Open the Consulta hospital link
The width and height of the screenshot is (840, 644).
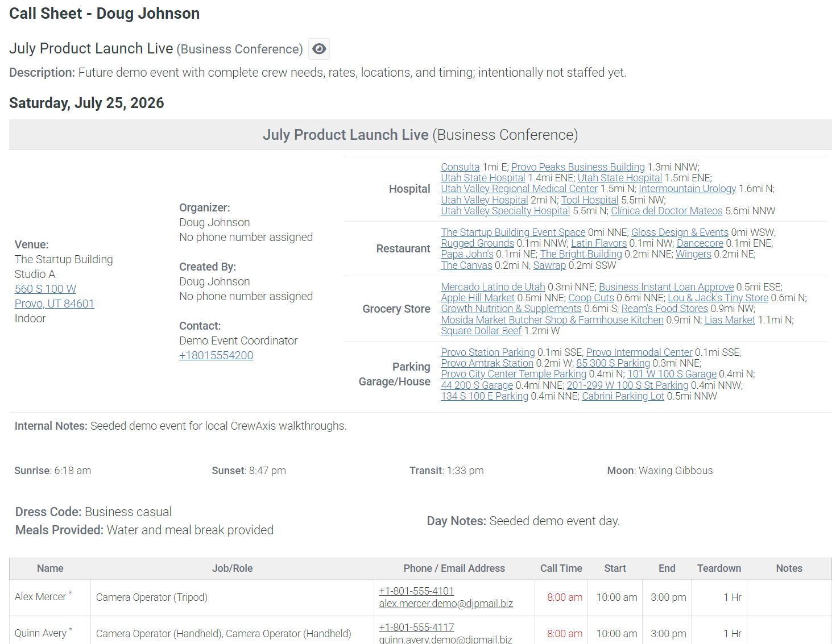coord(460,167)
